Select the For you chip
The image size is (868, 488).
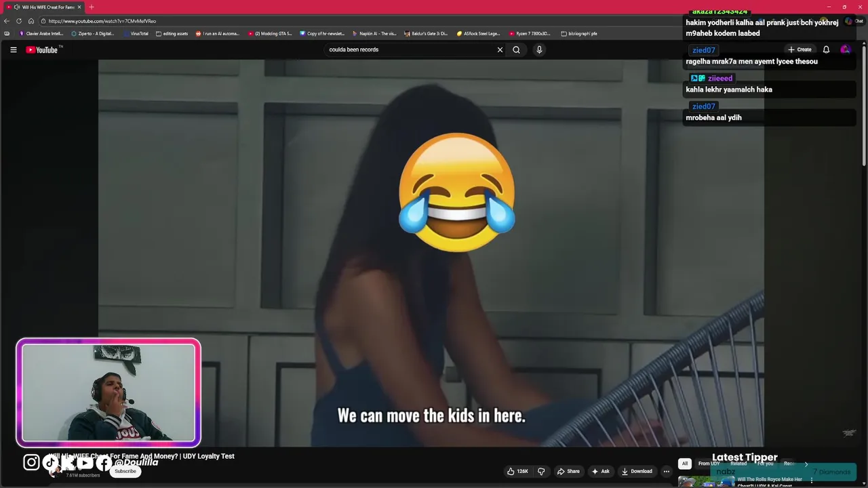(x=765, y=464)
